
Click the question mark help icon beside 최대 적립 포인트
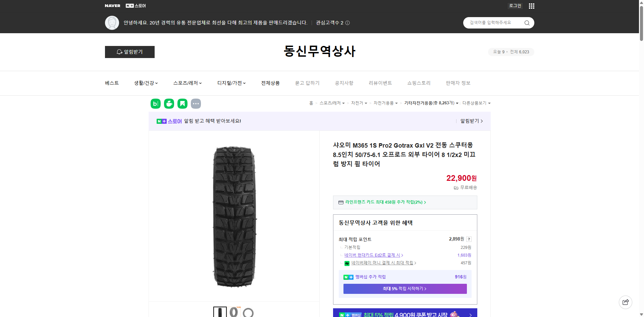pyautogui.click(x=469, y=239)
